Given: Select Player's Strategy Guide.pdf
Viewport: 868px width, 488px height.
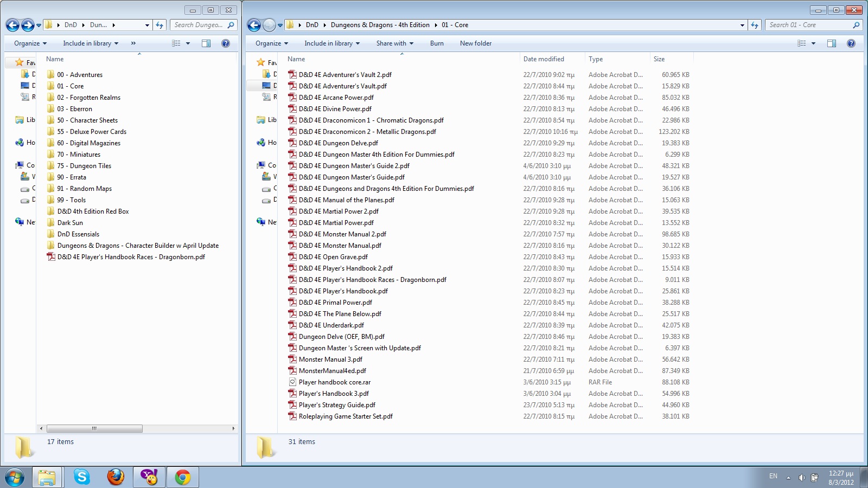Looking at the screenshot, I should coord(337,405).
